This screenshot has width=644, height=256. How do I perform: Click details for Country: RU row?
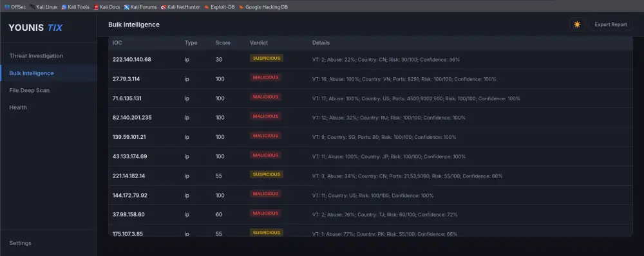[x=388, y=118]
